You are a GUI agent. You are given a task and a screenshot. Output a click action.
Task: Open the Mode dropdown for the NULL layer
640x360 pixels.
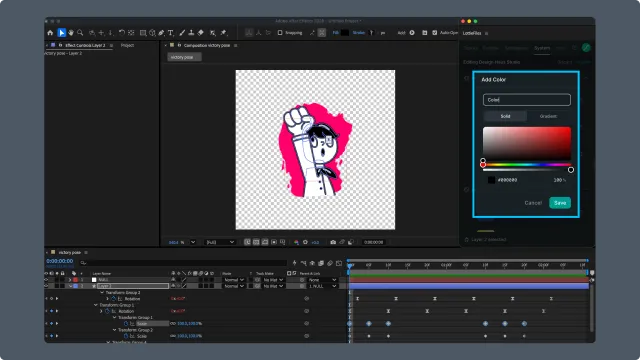click(x=234, y=280)
